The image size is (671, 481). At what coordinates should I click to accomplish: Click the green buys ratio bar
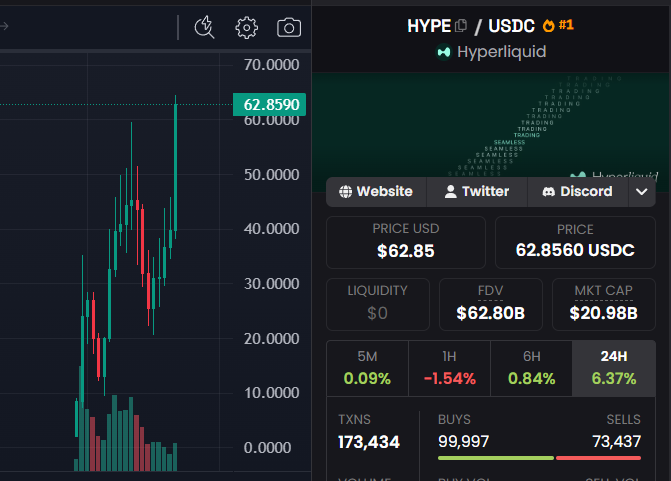coord(496,458)
